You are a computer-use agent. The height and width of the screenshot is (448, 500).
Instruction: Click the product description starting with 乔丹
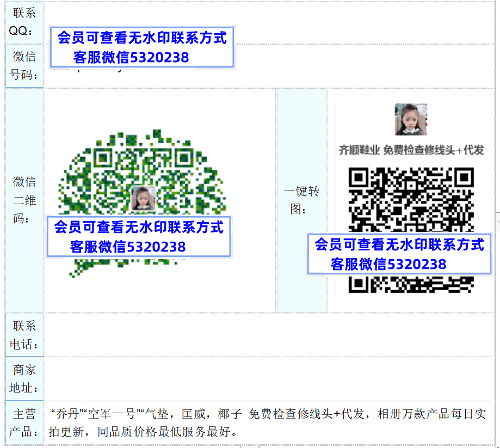267,423
